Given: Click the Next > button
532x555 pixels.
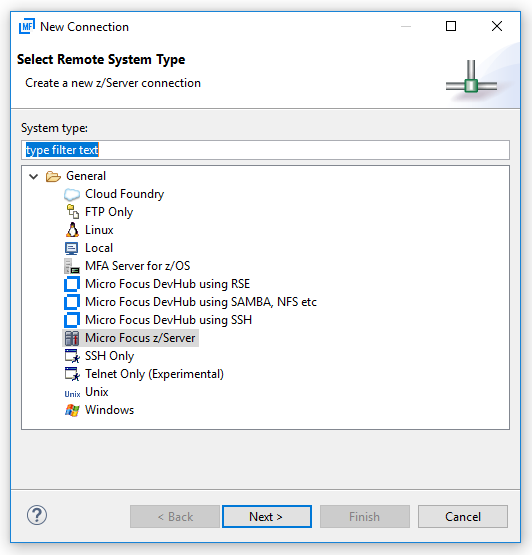Looking at the screenshot, I should (x=267, y=517).
